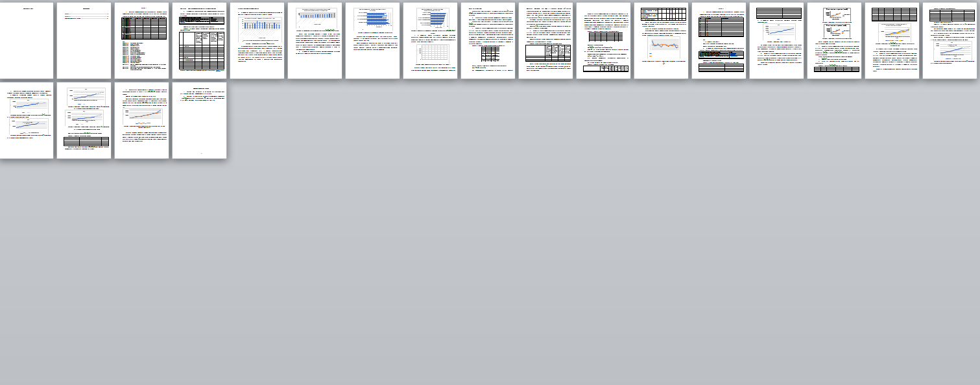Select page 6 with a bar chart at top
This screenshot has height=385, width=980.
point(315,41)
